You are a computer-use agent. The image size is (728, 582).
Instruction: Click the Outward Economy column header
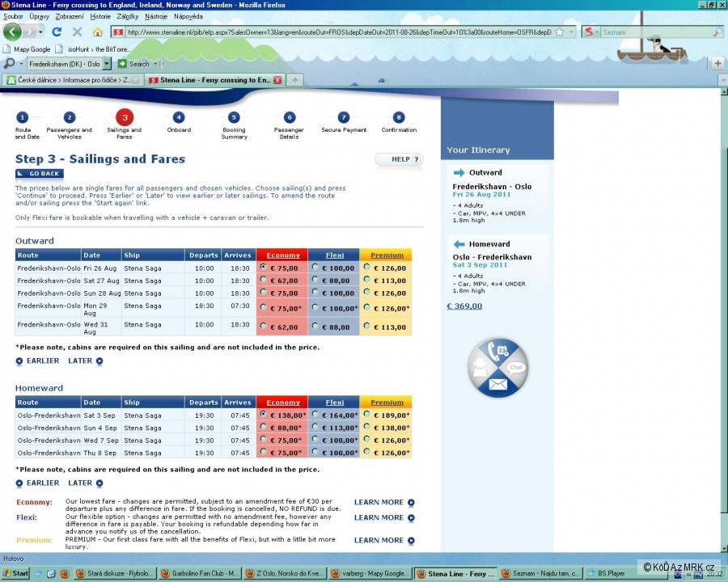tap(283, 255)
